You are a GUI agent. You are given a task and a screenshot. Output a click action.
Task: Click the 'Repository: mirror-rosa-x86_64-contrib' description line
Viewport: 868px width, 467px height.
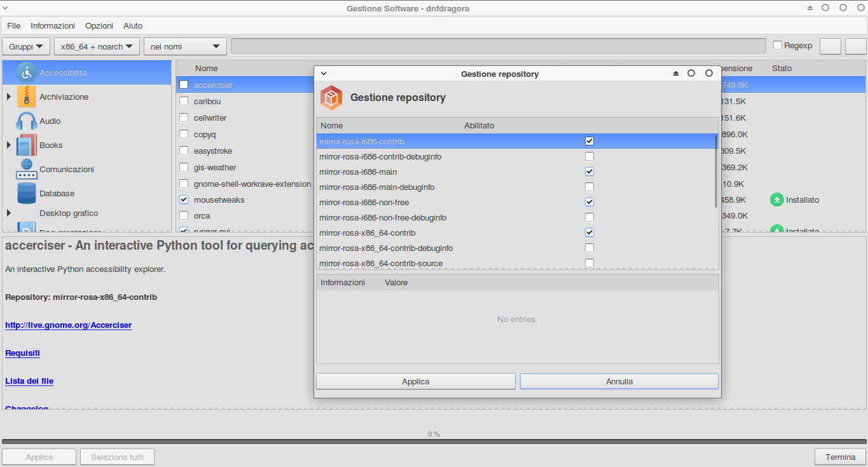coord(81,297)
